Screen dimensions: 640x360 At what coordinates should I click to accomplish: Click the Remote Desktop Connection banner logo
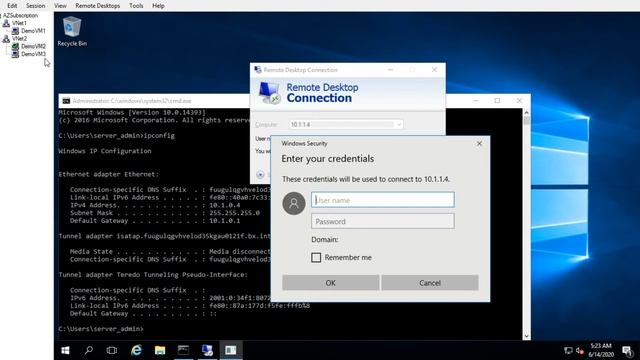(x=269, y=93)
